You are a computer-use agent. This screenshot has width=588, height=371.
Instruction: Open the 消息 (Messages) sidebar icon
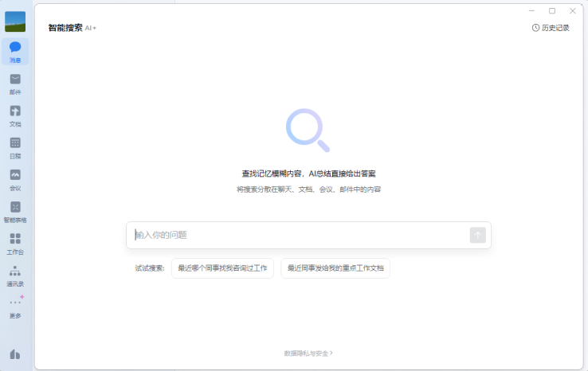pos(15,51)
